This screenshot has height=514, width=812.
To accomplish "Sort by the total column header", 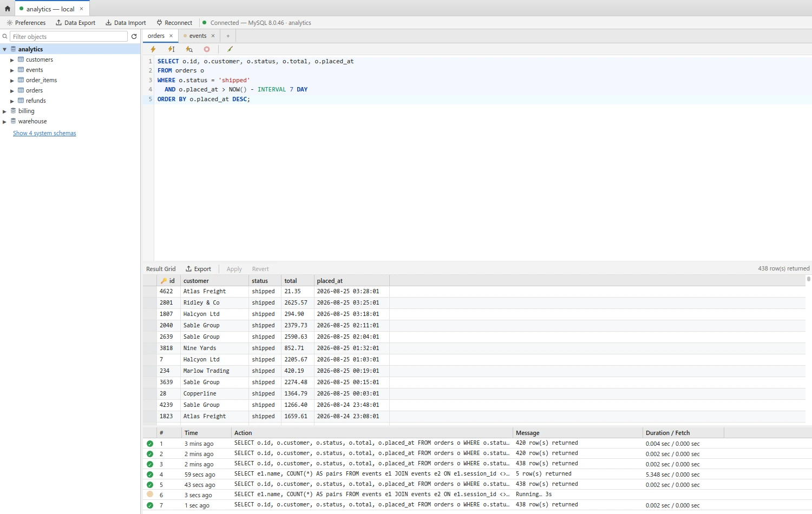I will pyautogui.click(x=297, y=281).
